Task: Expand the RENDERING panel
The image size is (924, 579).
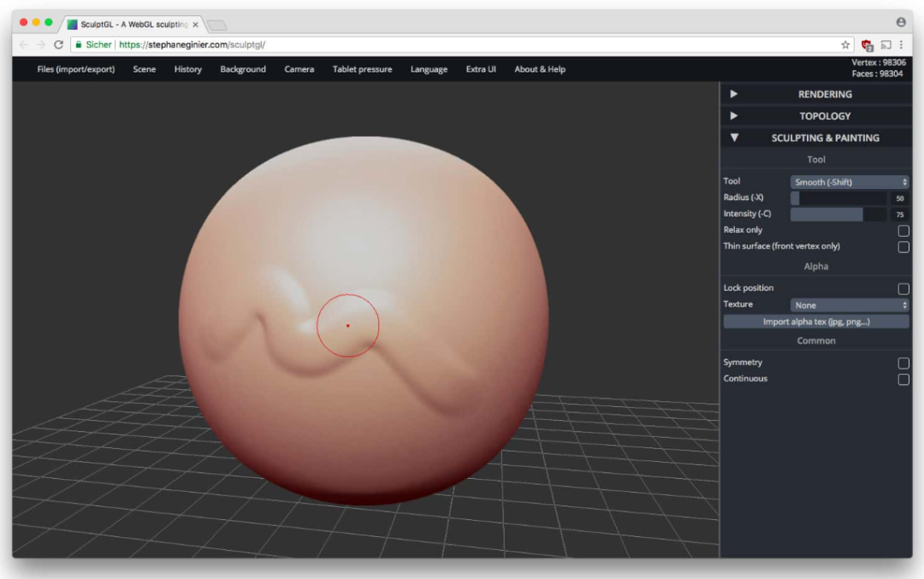Action: (x=816, y=94)
